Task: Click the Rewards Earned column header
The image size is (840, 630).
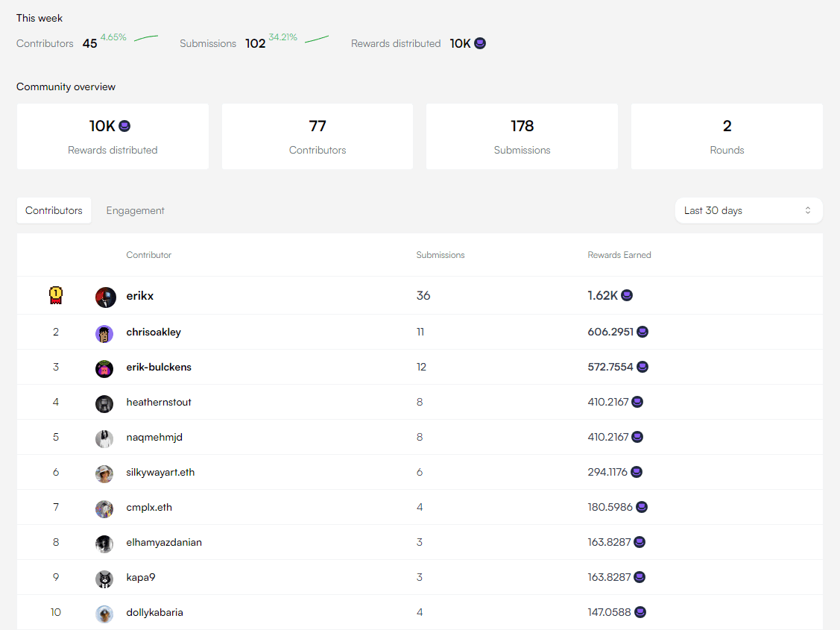Action: pos(619,255)
